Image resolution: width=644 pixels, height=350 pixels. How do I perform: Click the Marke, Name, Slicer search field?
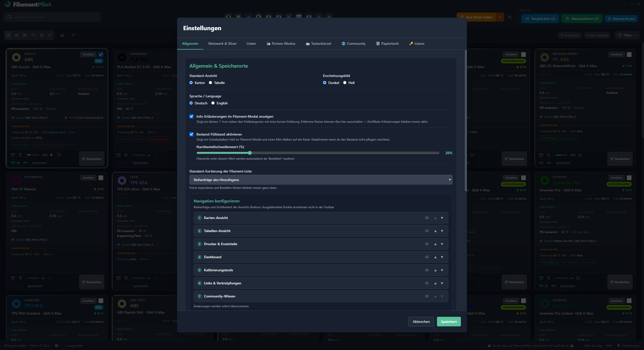click(x=52, y=17)
